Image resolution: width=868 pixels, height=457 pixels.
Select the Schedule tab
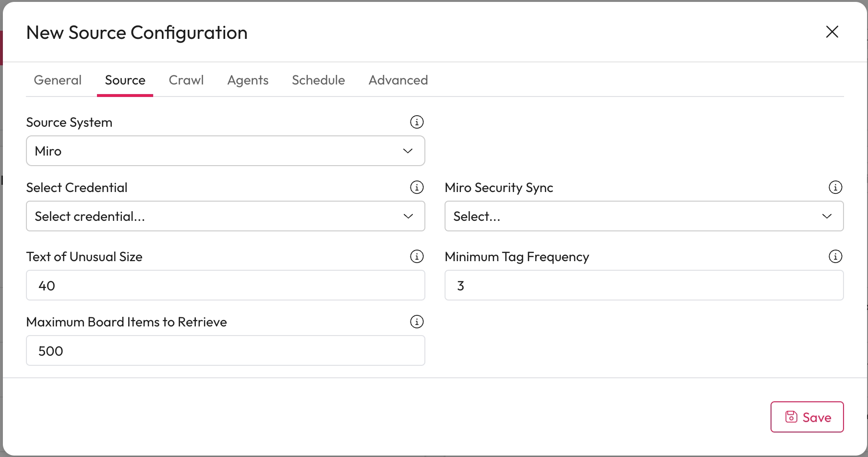pos(318,80)
